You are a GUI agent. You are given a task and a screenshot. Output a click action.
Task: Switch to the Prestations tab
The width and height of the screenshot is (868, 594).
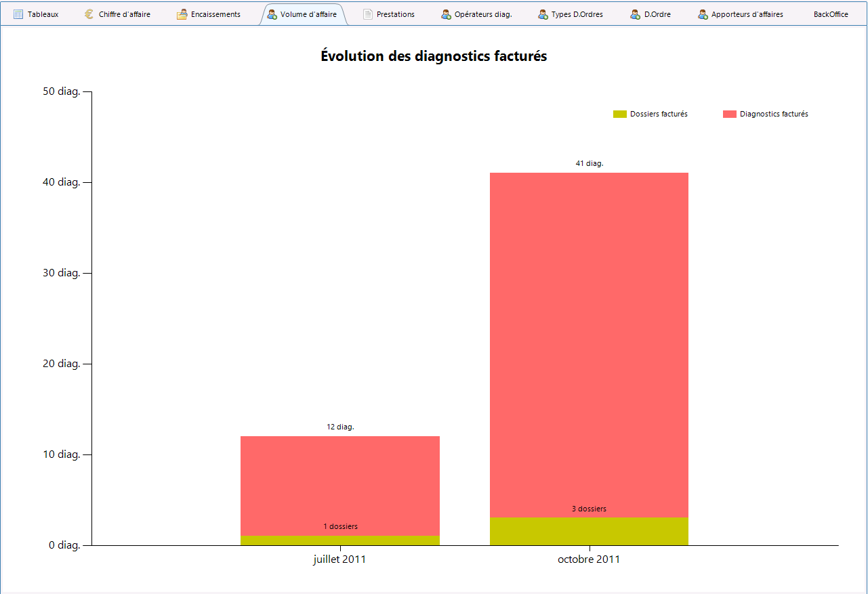[388, 14]
